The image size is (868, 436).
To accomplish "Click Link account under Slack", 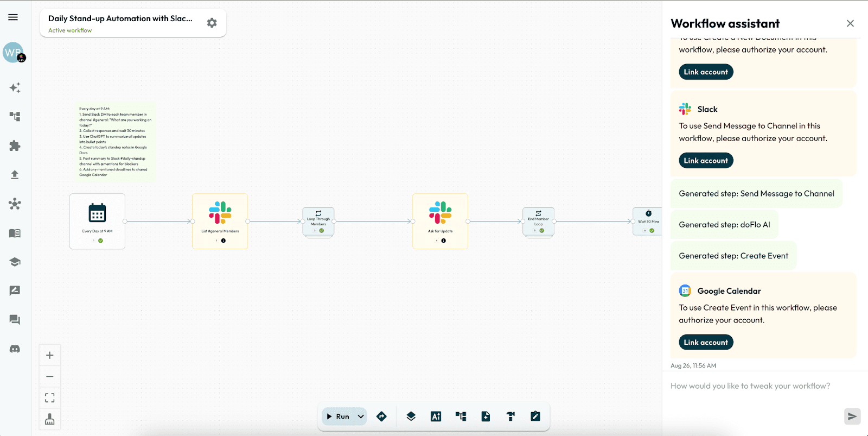I will 706,161.
